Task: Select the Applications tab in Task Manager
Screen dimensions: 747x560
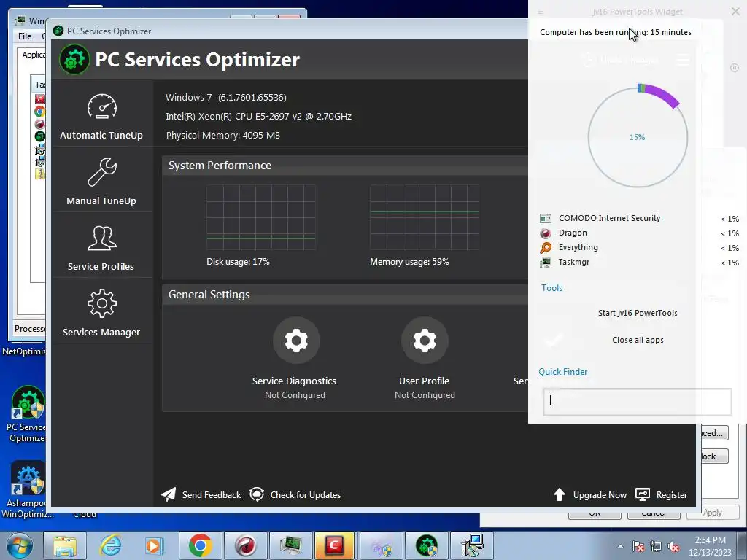Action: click(x=34, y=55)
